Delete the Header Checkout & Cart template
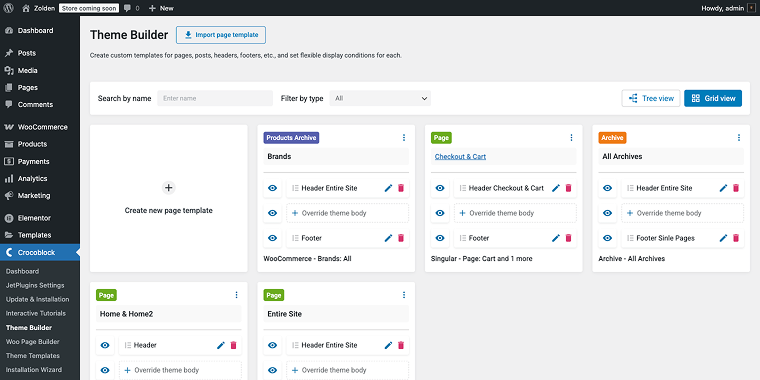Image resolution: width=760 pixels, height=380 pixels. click(569, 188)
